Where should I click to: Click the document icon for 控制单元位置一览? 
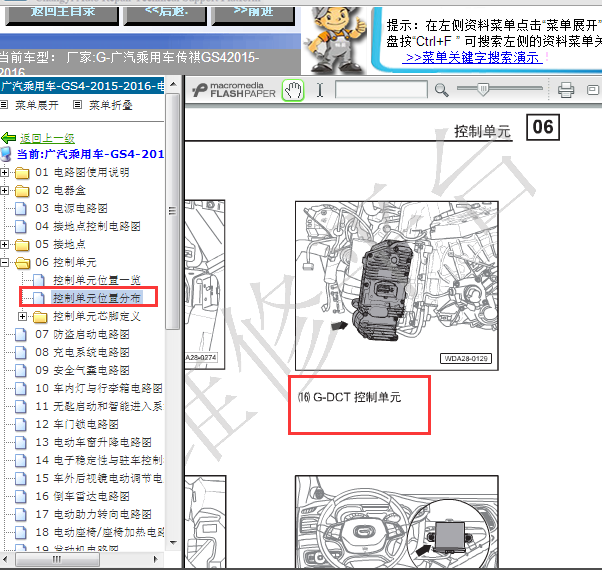click(x=38, y=281)
